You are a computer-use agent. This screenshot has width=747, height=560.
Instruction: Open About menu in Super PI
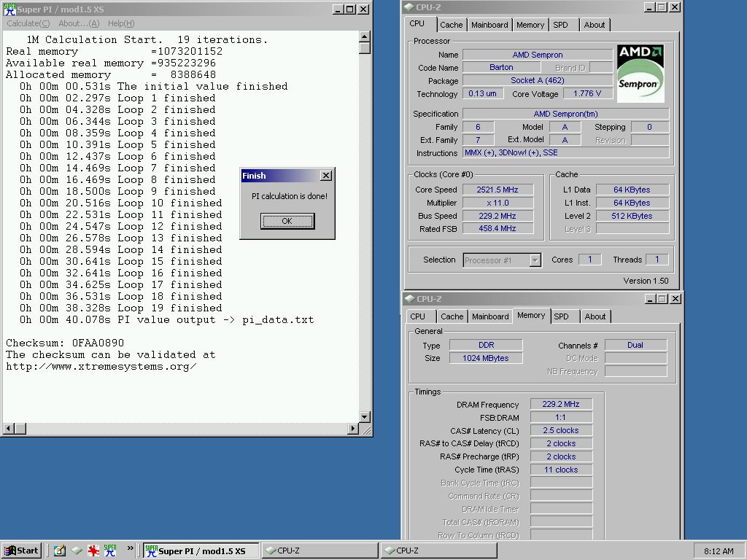[79, 23]
